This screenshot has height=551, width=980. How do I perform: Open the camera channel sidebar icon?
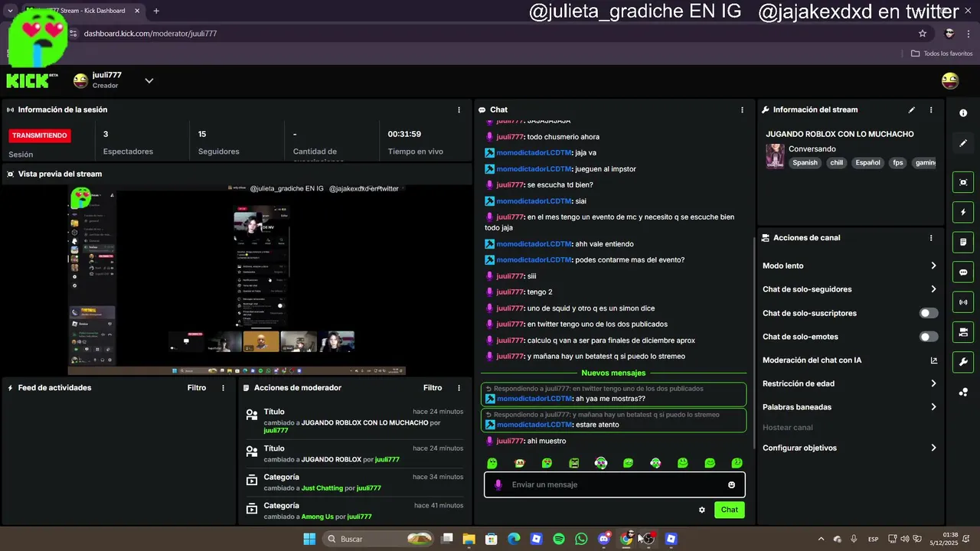click(x=963, y=332)
